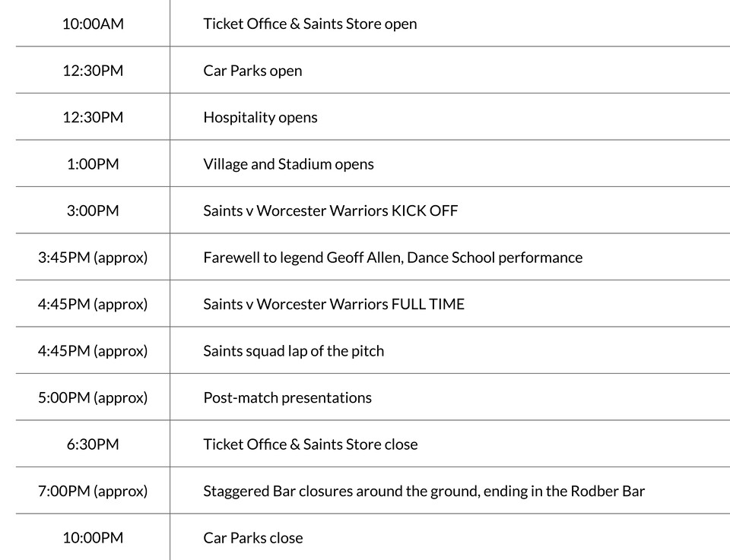Click the first 12:30PM time cell
This screenshot has width=730, height=560.
tap(93, 71)
